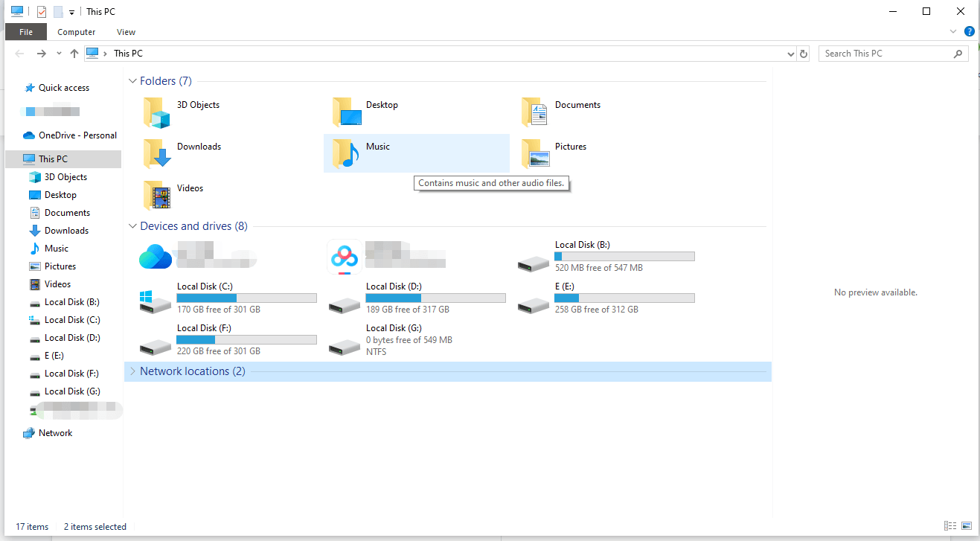Click This PC in the breadcrumb bar
This screenshot has height=541, width=980.
tap(128, 53)
